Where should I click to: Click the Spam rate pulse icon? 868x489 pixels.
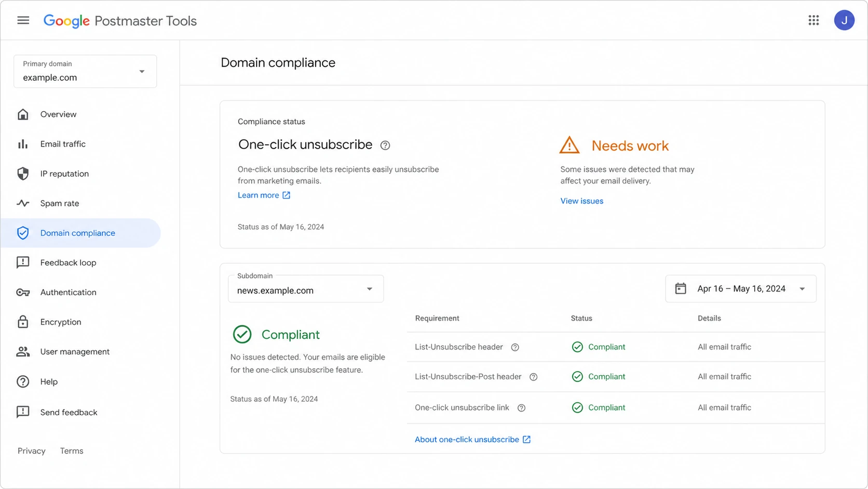23,203
